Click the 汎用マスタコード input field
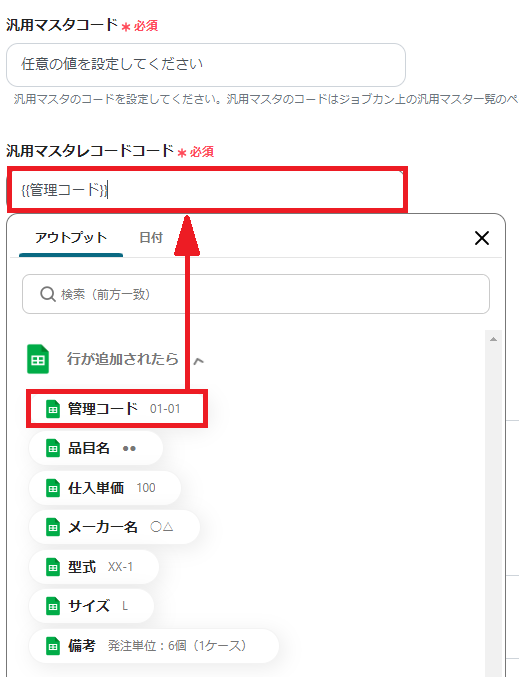Viewport: 519px width, 677px height. tap(206, 65)
